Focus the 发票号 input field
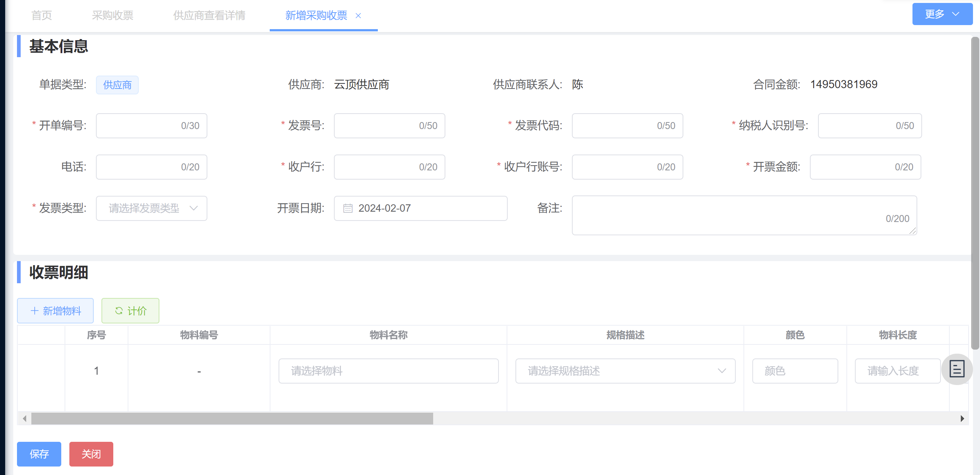The width and height of the screenshot is (980, 475). [x=389, y=125]
